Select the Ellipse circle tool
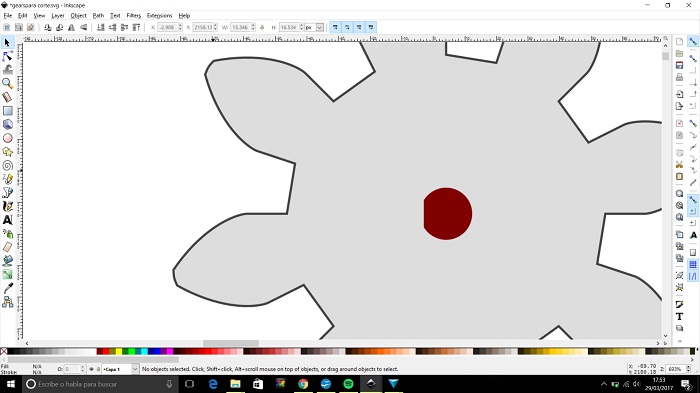 click(x=7, y=138)
